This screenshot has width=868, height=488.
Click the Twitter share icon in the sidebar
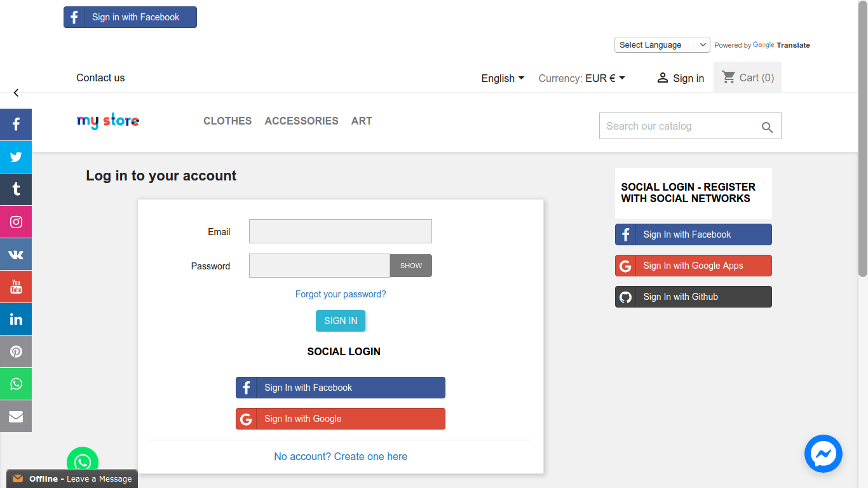coord(16,157)
